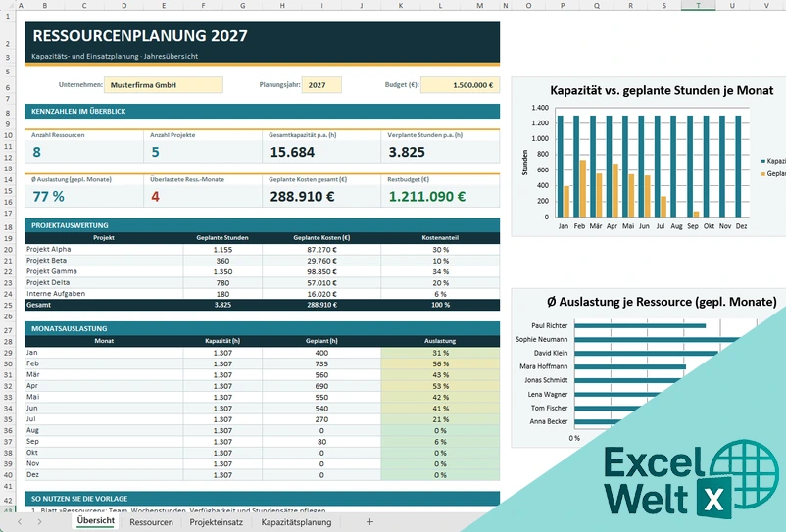This screenshot has width=786, height=532.
Task: Select the 98.850 € cost cell
Action: pyautogui.click(x=321, y=271)
